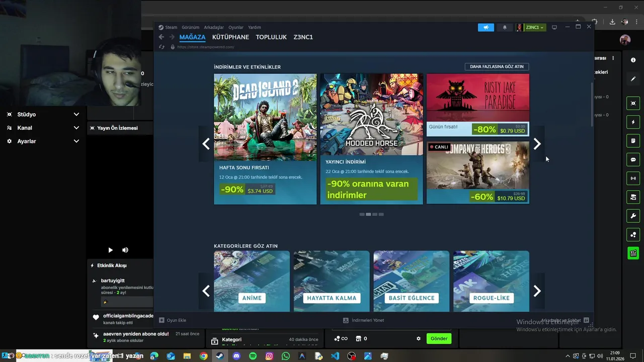This screenshot has height=362, width=644.
Task: Go back with Steam back arrow
Action: [161, 37]
